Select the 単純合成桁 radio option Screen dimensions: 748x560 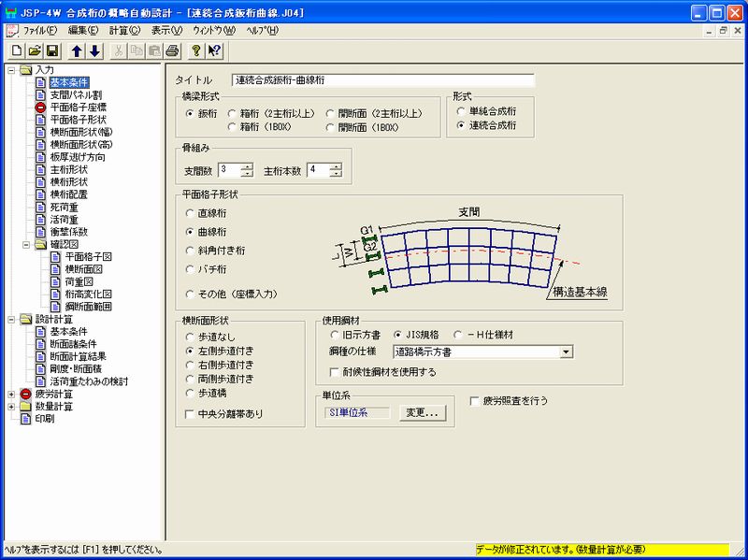pos(461,110)
